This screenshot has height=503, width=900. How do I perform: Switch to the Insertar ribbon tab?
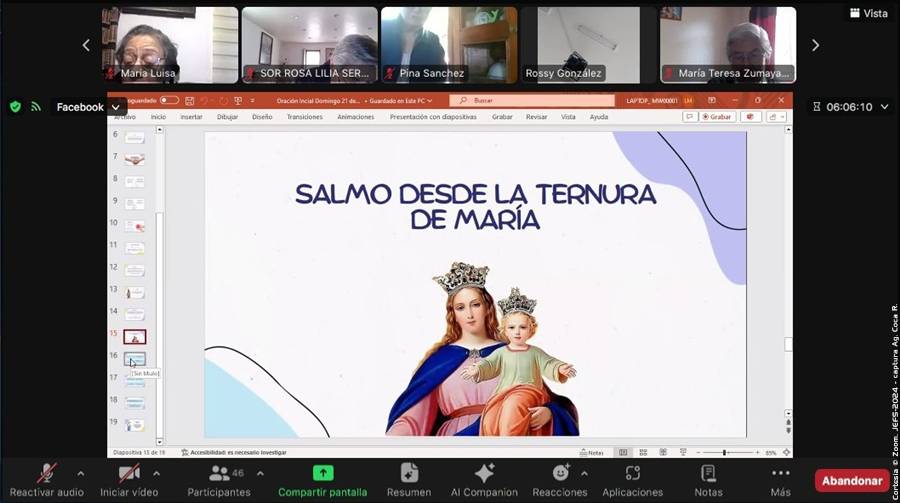tap(191, 117)
